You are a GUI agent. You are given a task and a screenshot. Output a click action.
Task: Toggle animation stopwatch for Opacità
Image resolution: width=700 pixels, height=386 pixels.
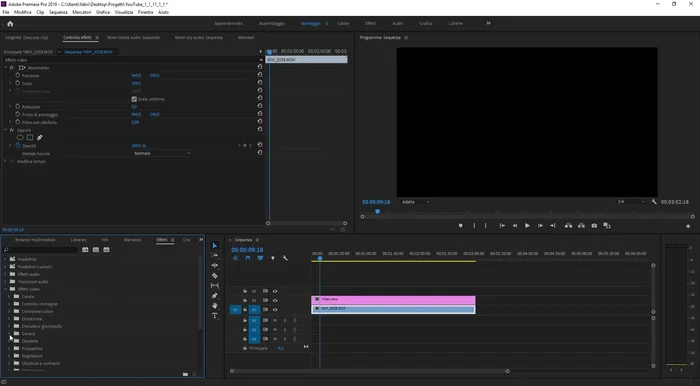18,145
